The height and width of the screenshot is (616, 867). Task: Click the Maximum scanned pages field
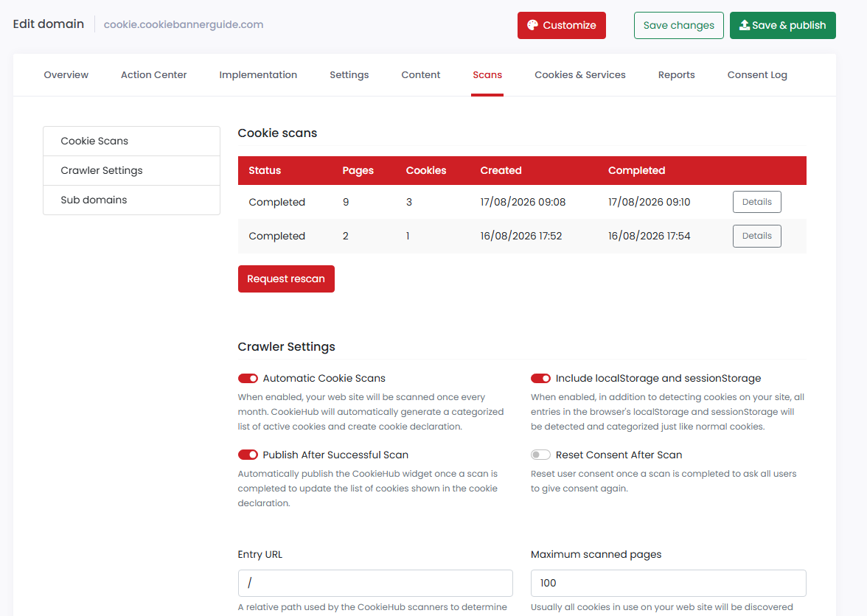[669, 584]
